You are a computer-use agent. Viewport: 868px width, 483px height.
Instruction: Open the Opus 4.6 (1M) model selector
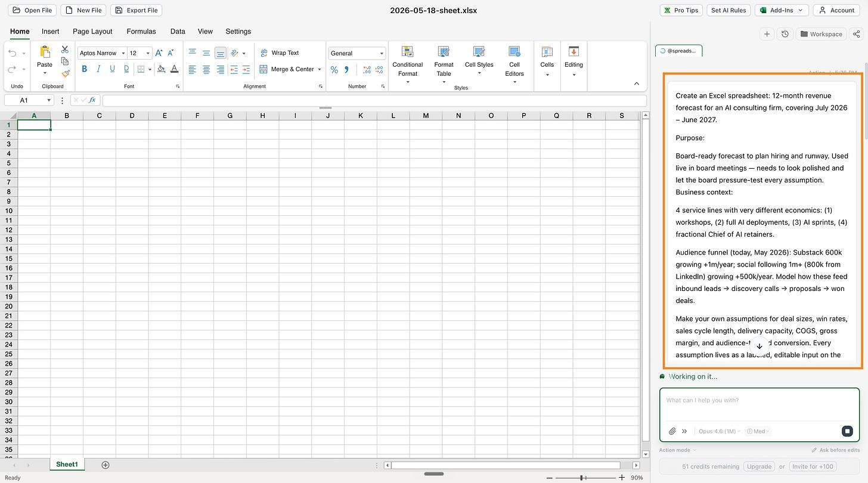click(719, 431)
